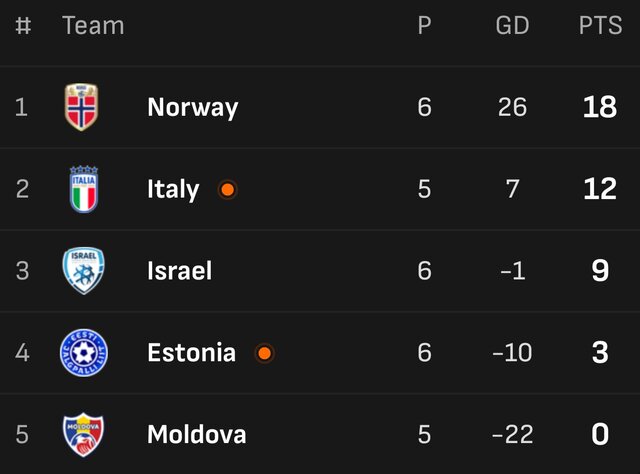
Task: Click the Moldova team crest icon
Action: (83, 434)
